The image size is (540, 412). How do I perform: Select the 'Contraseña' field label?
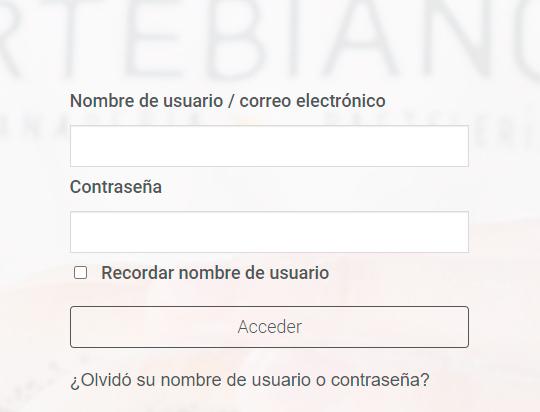pos(116,187)
